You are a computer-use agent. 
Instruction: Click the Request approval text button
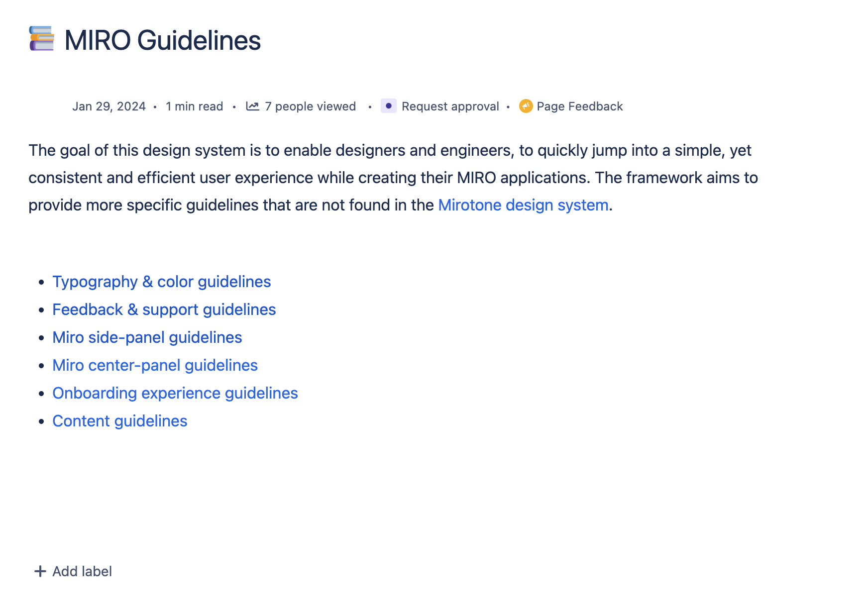point(450,106)
